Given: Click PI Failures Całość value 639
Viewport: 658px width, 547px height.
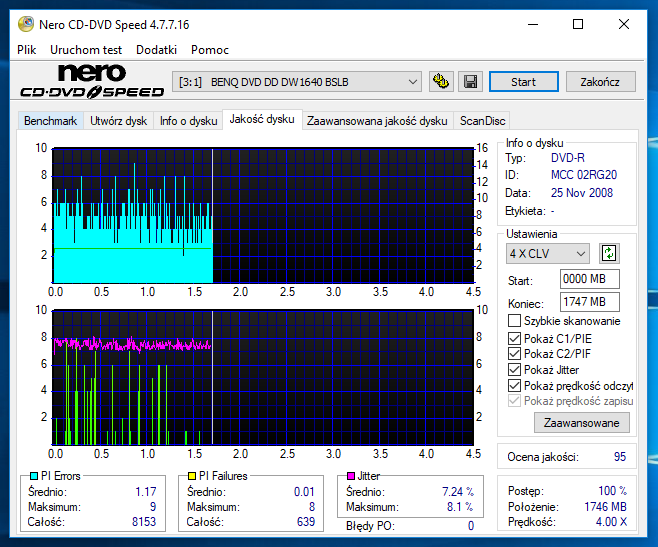Looking at the screenshot, I should pyautogui.click(x=306, y=521).
